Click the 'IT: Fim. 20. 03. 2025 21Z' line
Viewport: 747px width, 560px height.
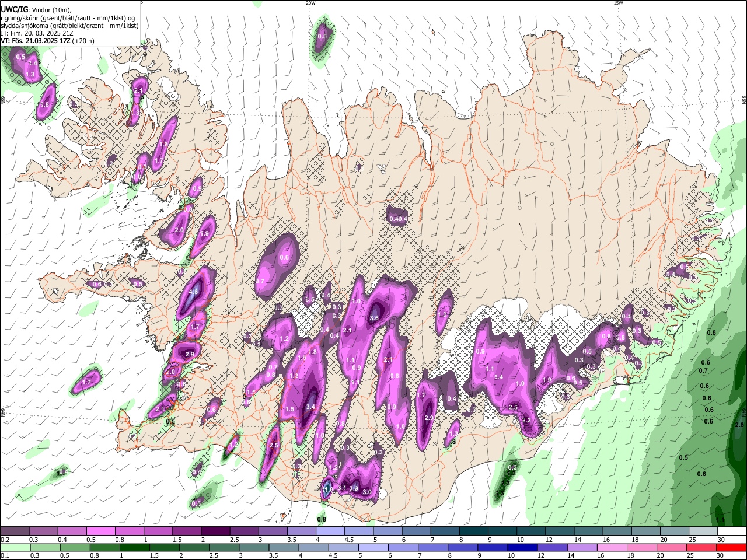pos(37,33)
